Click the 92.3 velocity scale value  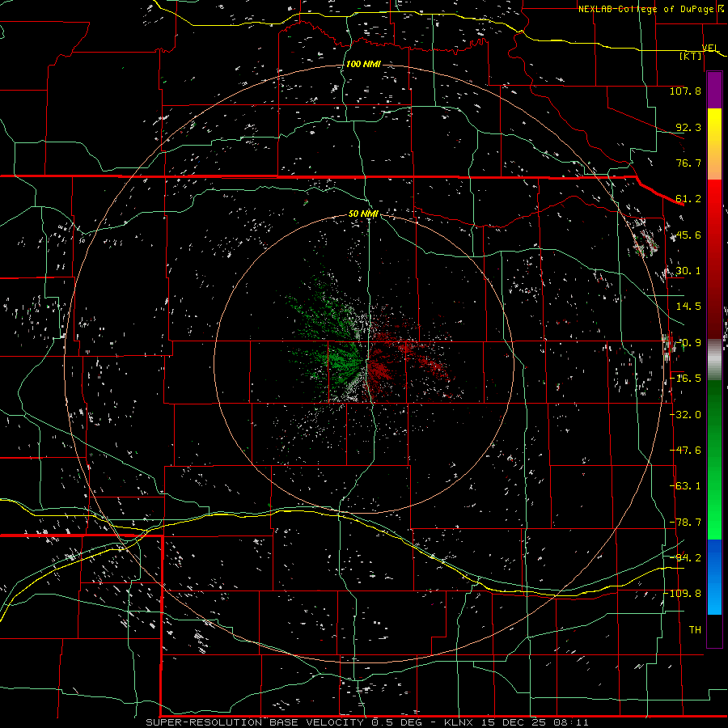[688, 127]
